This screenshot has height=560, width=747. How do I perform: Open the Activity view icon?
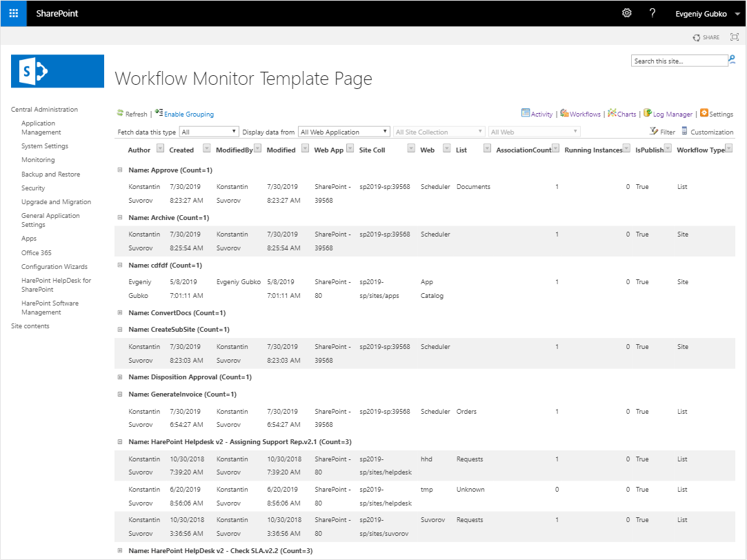526,113
